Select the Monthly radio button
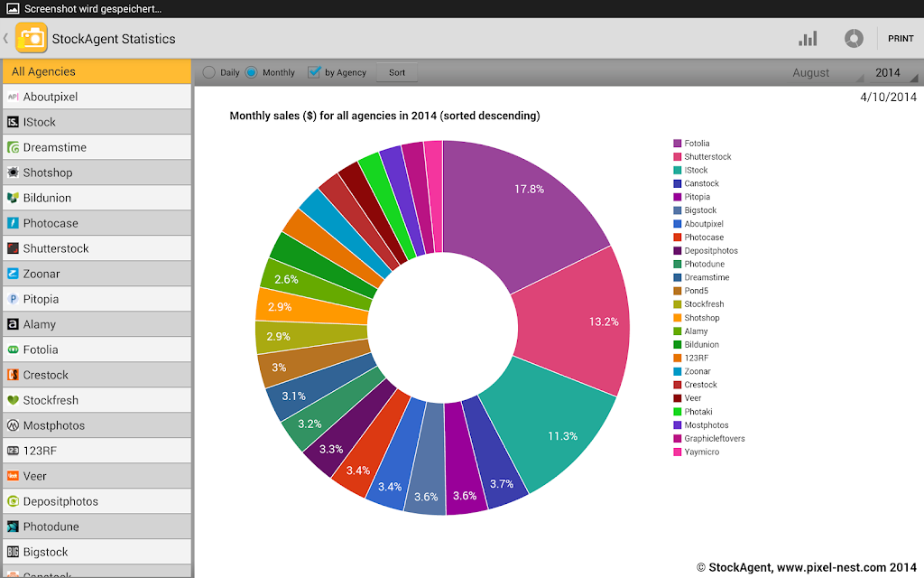 click(x=251, y=72)
